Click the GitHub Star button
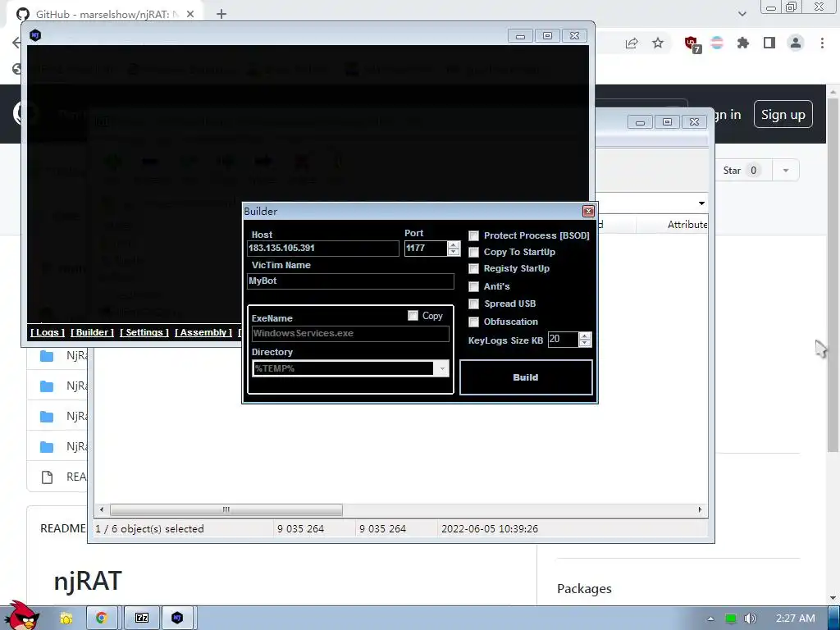Viewport: 840px width, 630px height. [x=741, y=171]
